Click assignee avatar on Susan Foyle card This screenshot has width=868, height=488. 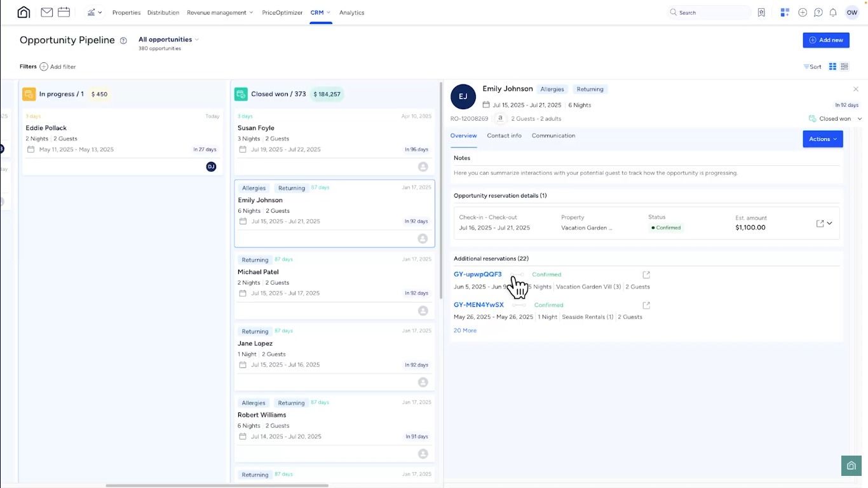click(423, 166)
